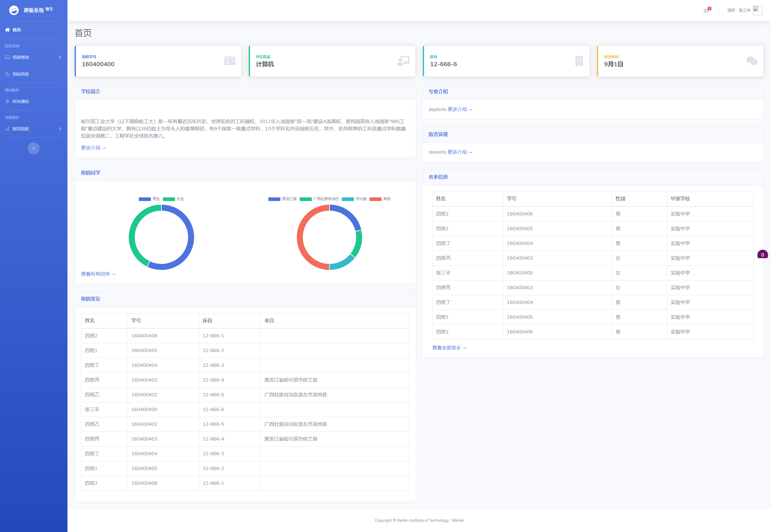This screenshot has height=532, width=771.
Task: Click the ID card icon in student number card
Action: [x=229, y=61]
